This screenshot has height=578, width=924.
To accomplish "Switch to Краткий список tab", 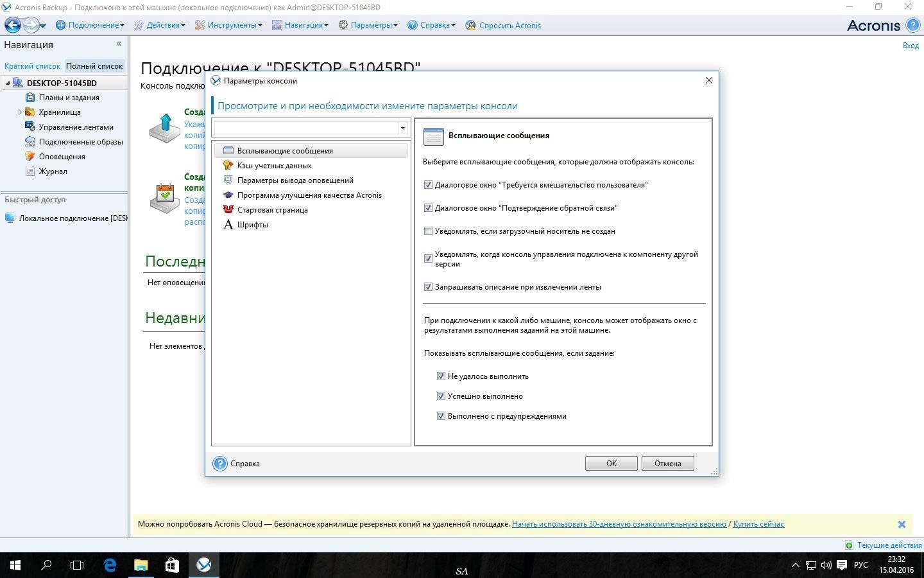I will (x=32, y=66).
